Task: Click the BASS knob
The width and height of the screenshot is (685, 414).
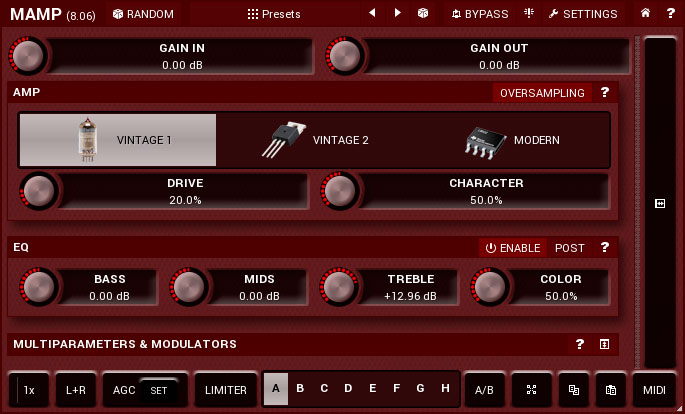Action: pos(38,287)
